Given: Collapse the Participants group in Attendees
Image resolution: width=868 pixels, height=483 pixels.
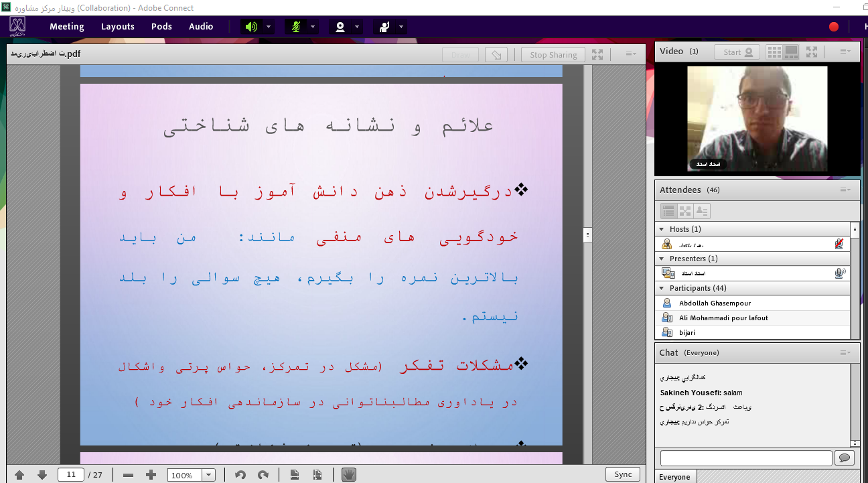Looking at the screenshot, I should click(661, 288).
